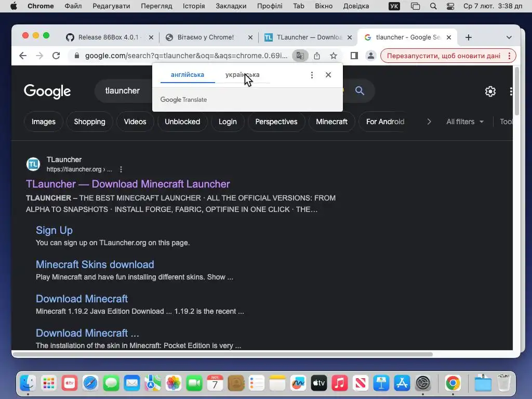Switch to the Release 86Box 4.0.1 tab
Screen dimensions: 532x399
click(x=109, y=37)
